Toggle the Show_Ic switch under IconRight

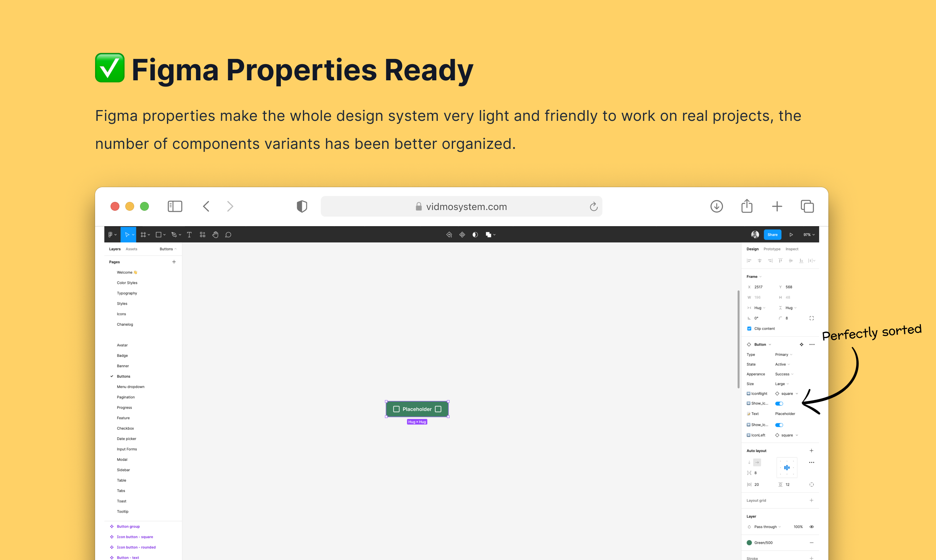779,403
